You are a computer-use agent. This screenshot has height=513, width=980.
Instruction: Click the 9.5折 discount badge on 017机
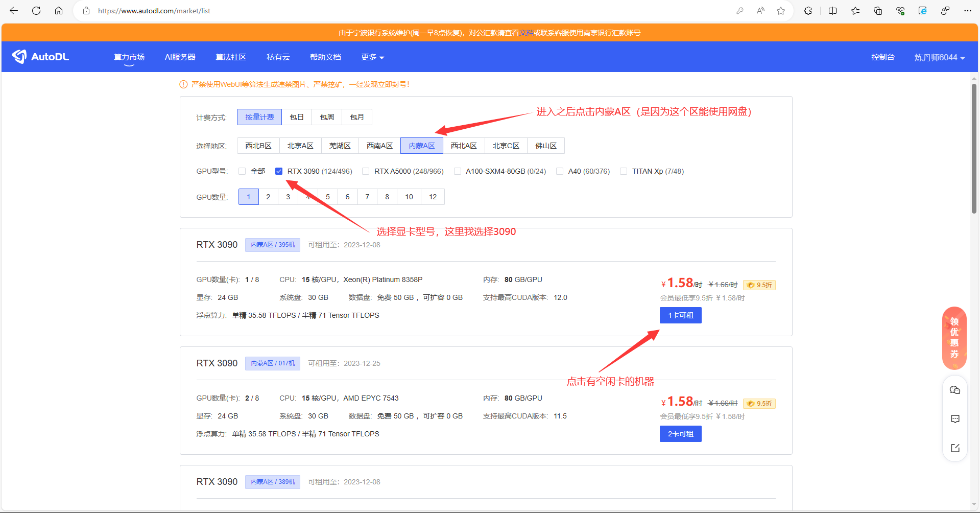pos(759,404)
